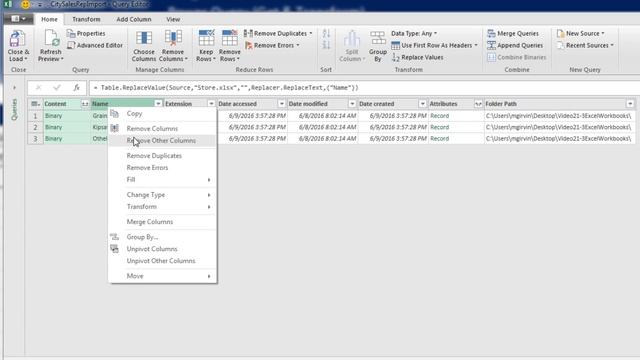Click the Refresh Preview icon
Screen dimensions: 640x360
tap(51, 39)
